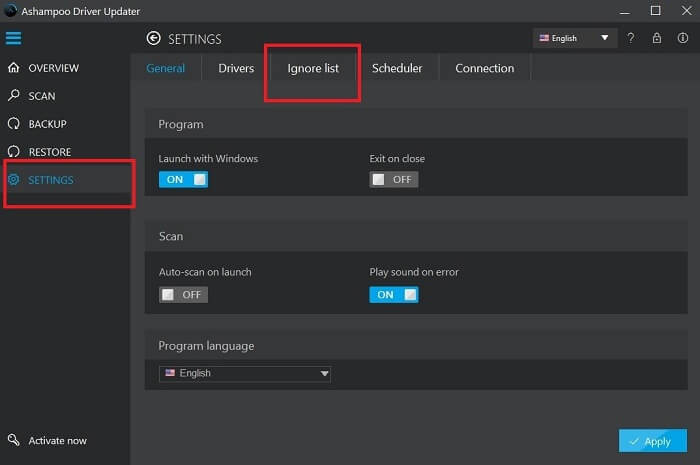
Task: Toggle Play sound on error switch
Action: [x=394, y=295]
